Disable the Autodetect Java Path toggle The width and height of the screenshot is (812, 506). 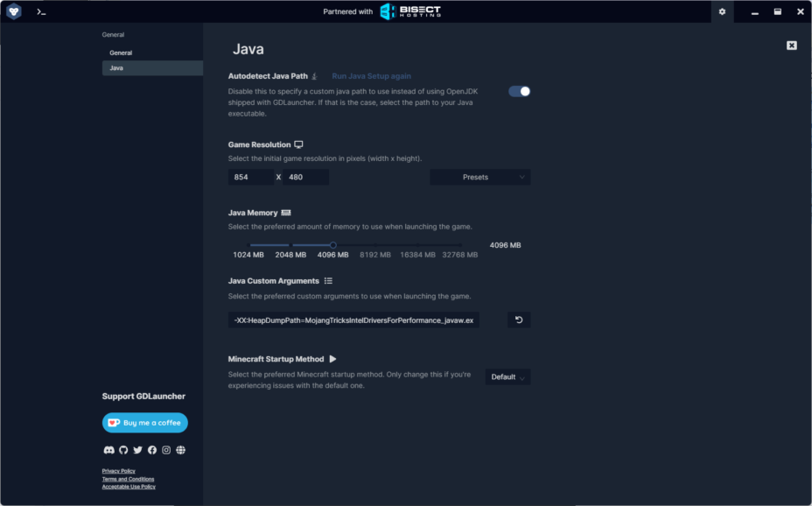520,91
